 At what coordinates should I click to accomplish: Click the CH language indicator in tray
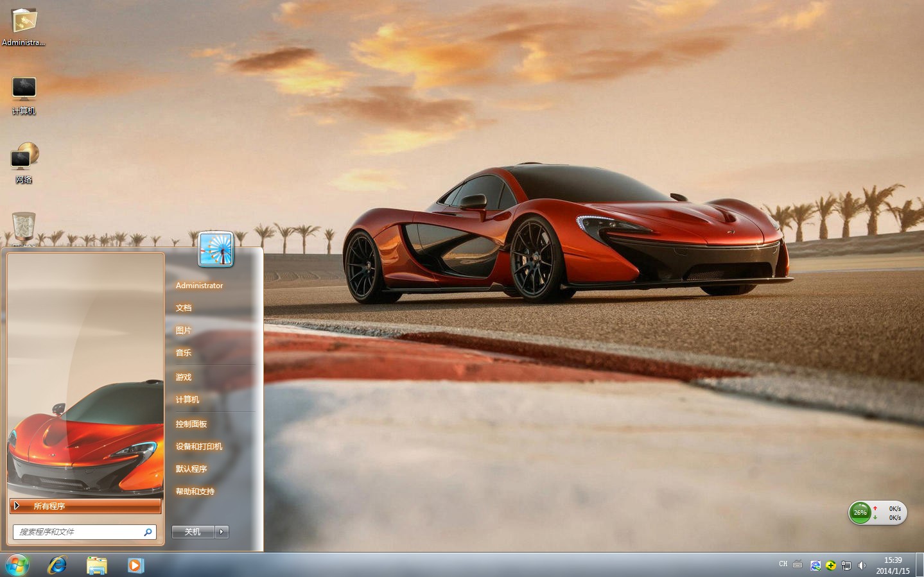coord(783,564)
